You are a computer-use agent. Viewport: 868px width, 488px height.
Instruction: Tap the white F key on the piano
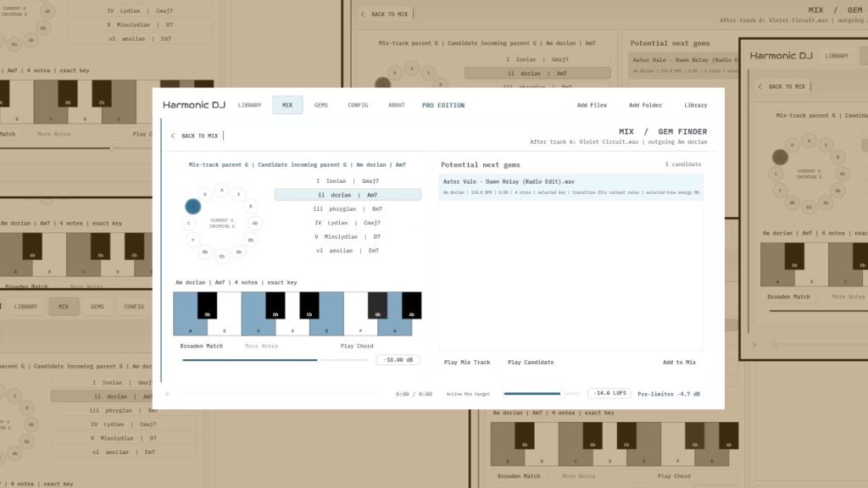[360, 313]
